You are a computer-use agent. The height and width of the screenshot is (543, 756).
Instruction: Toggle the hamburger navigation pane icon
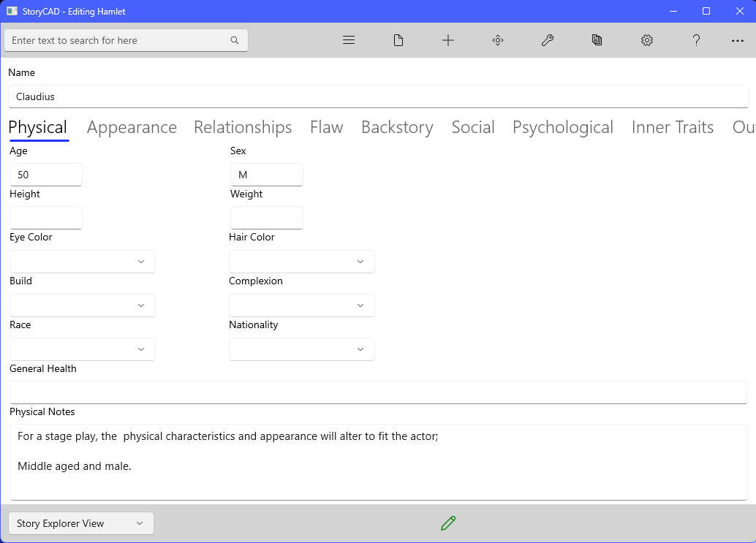(349, 40)
